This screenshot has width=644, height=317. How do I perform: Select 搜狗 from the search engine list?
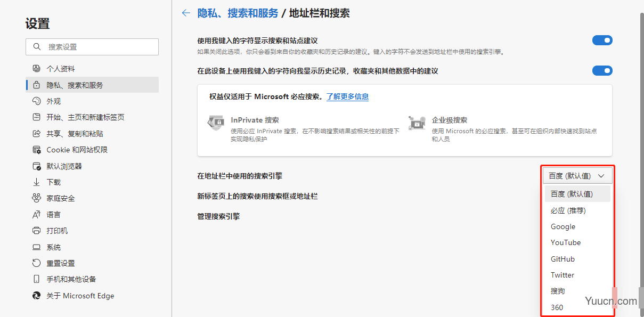point(577,291)
